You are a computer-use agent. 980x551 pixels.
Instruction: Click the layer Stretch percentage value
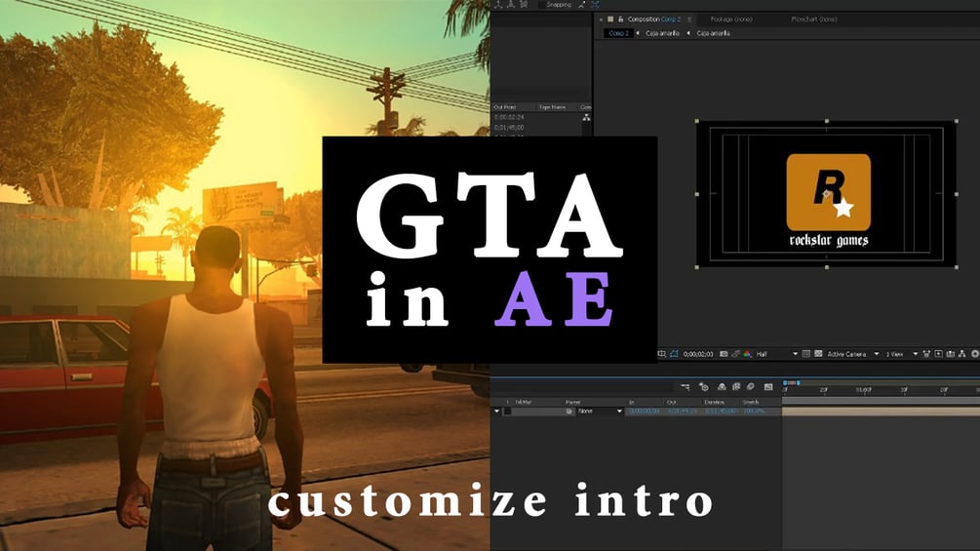(755, 412)
